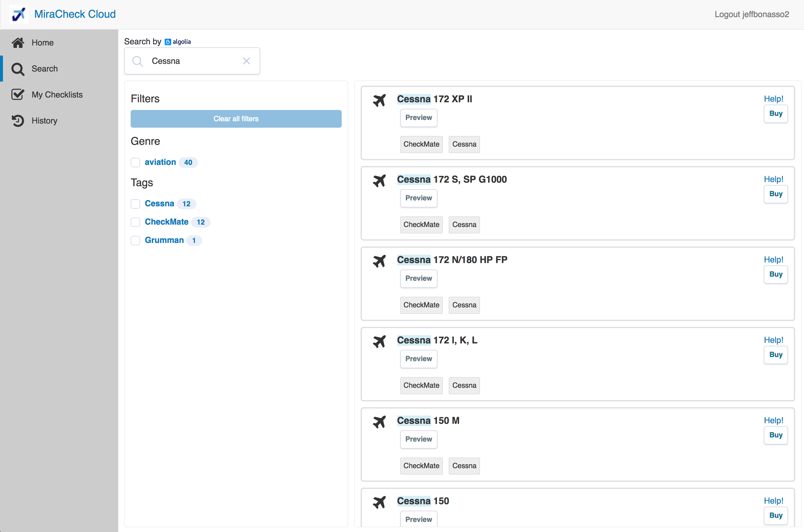Click Clear all filters button
Screen dimensions: 804x532
pyautogui.click(x=236, y=119)
